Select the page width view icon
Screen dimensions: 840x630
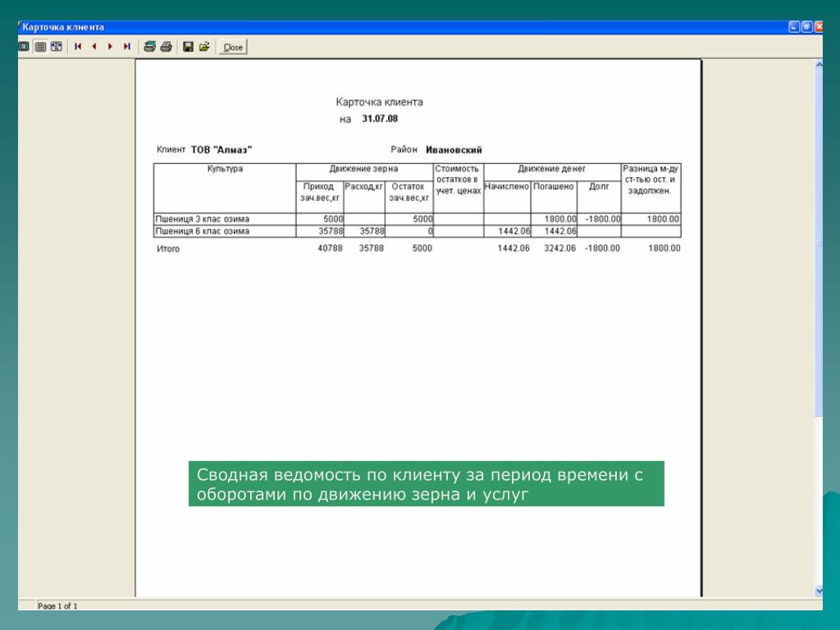point(57,47)
